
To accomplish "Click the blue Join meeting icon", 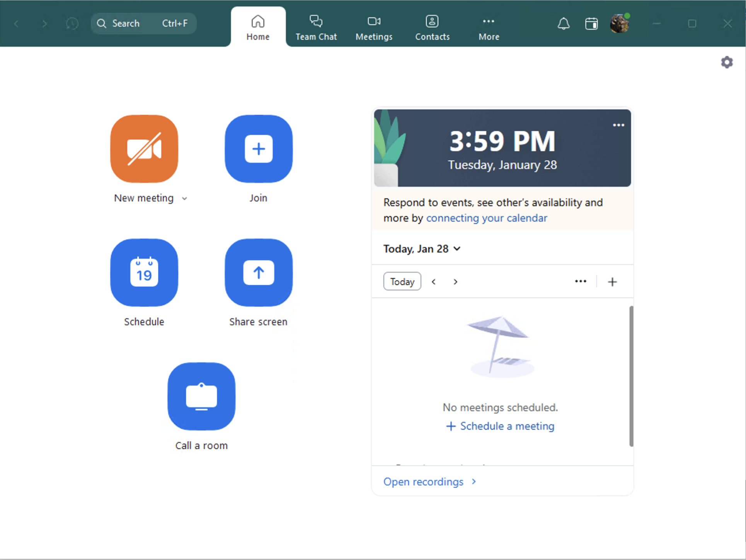I will point(259,149).
